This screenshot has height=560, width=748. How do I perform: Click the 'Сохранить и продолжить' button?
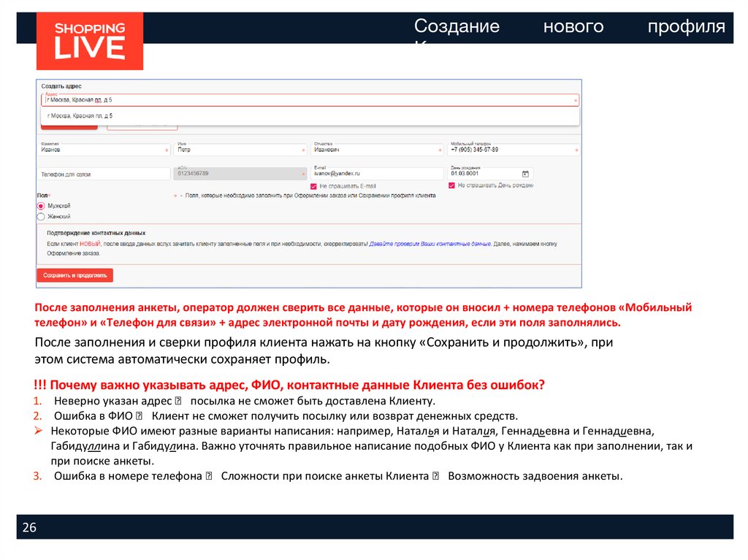pos(75,275)
